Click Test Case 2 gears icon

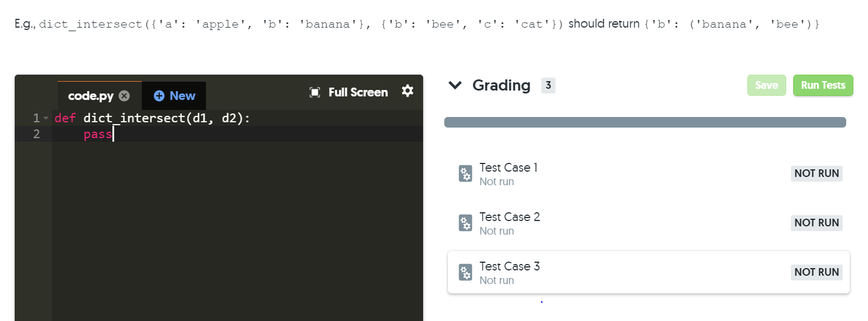pyautogui.click(x=465, y=223)
